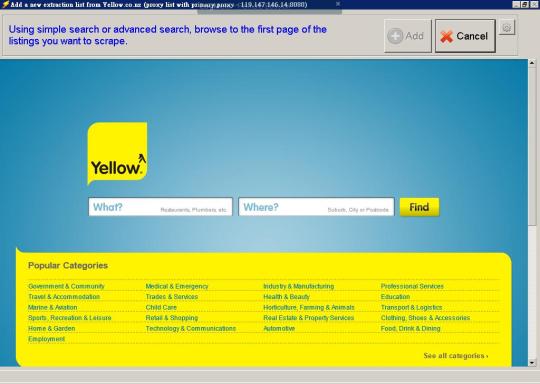Open Sports, Recreation & Leisure category
The image size is (540, 384).
point(70,318)
